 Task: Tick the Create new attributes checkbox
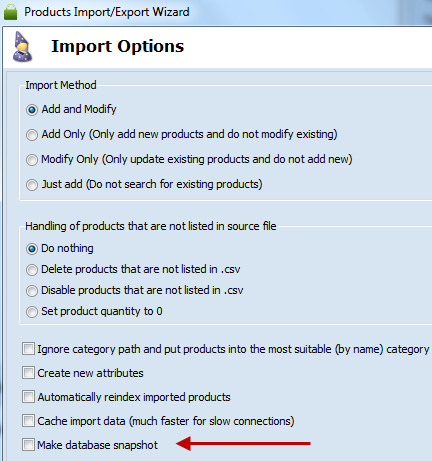click(28, 373)
